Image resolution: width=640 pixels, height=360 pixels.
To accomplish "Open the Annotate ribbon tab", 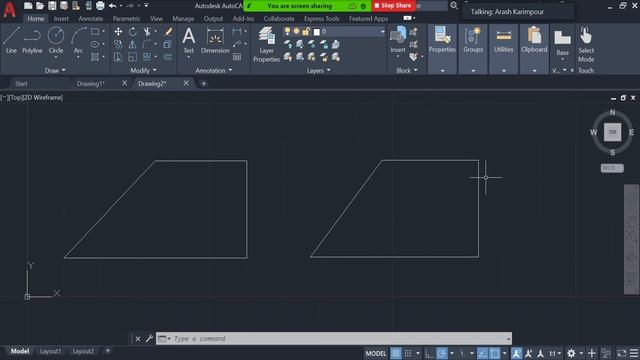I will tap(91, 19).
